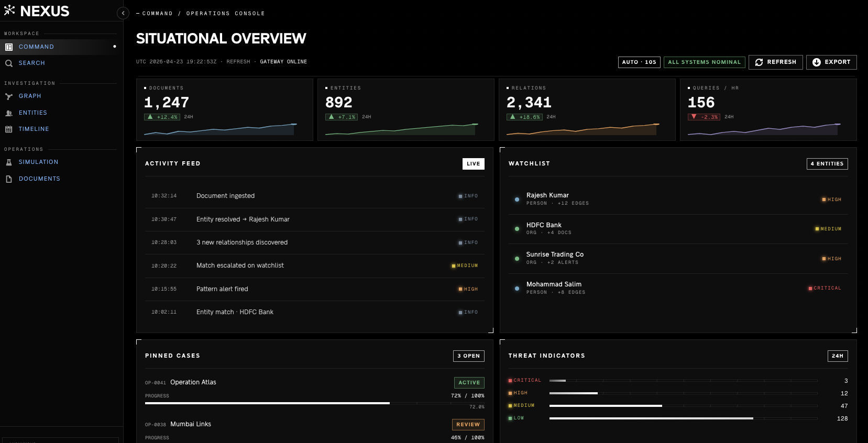The image size is (868, 443).
Task: Open HDFC Bank watchlist entry
Action: [678, 229]
